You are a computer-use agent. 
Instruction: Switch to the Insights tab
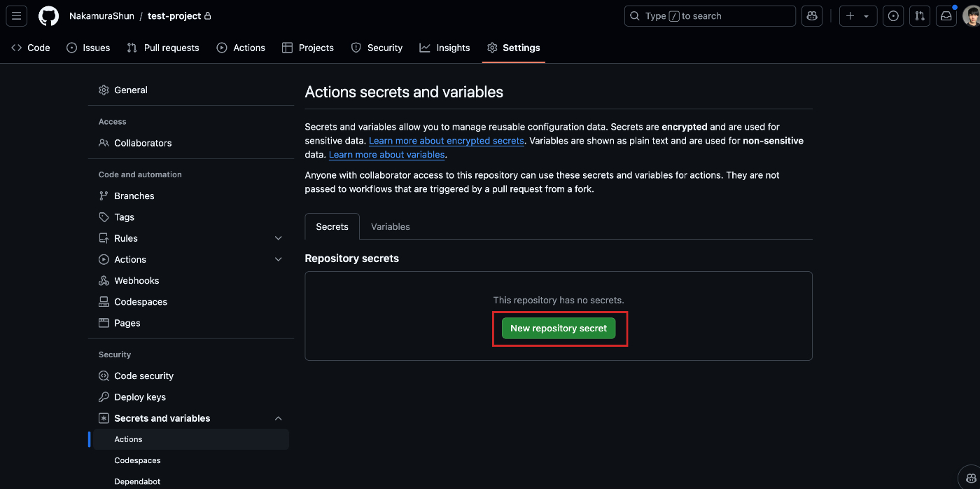[x=444, y=48]
